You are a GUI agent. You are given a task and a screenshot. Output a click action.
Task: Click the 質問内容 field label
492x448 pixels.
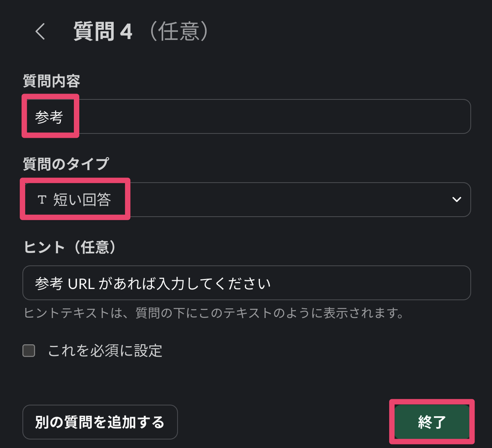pos(51,81)
